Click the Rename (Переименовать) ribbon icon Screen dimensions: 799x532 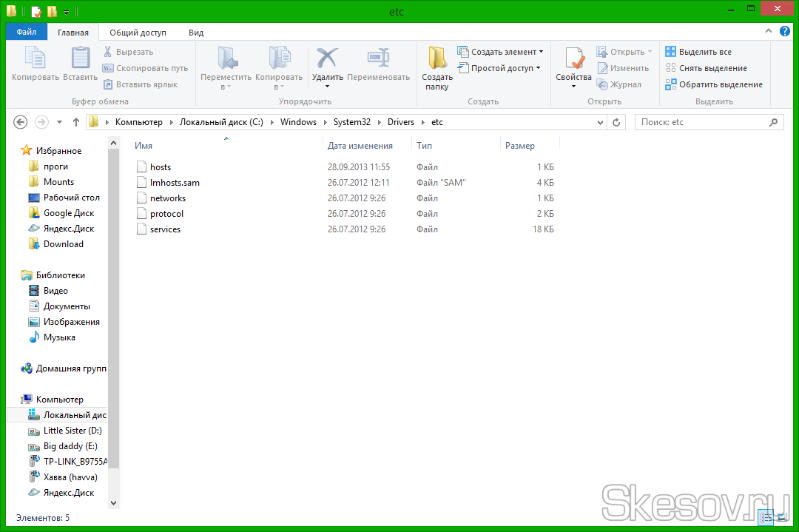pyautogui.click(x=378, y=60)
